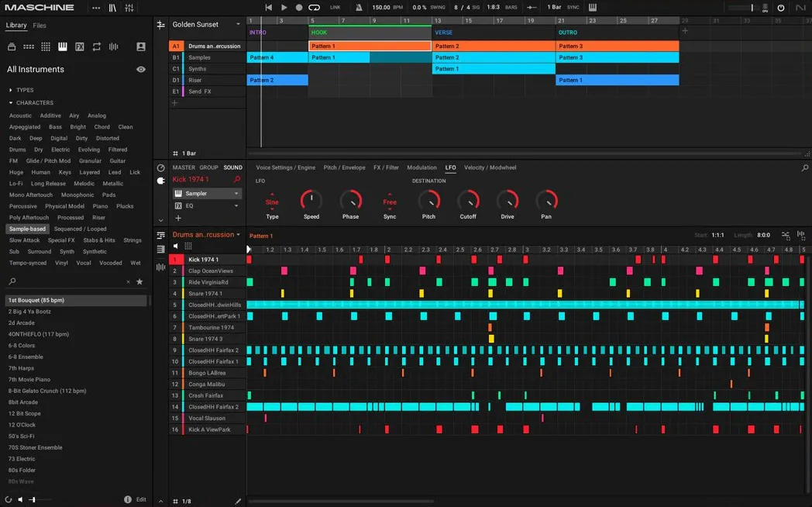
Task: Open the Modulation parameter tab
Action: pyautogui.click(x=421, y=167)
